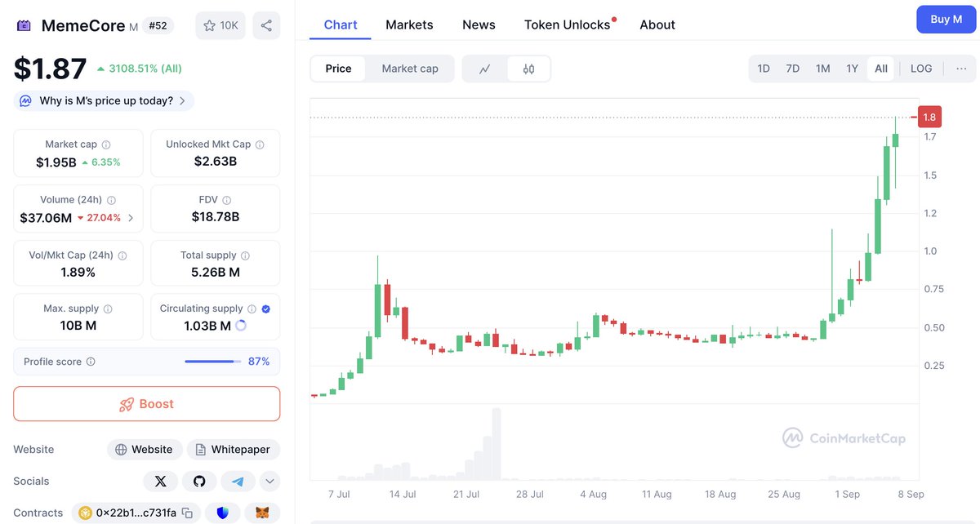Open the Telegram social link
Screen dimensions: 980x524
(x=238, y=482)
